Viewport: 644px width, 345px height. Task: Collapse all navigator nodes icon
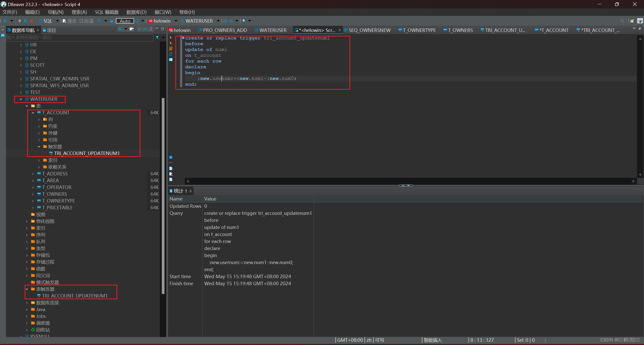[x=139, y=29]
